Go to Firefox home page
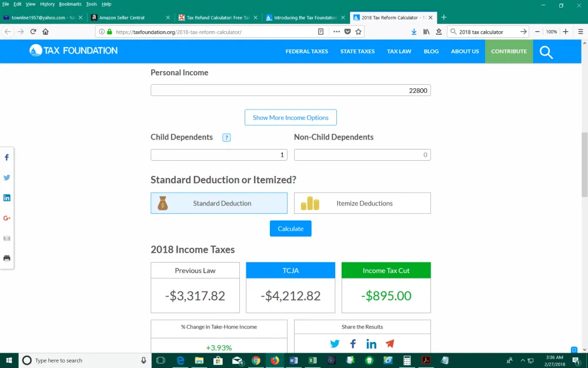The image size is (588, 368). [x=45, y=32]
